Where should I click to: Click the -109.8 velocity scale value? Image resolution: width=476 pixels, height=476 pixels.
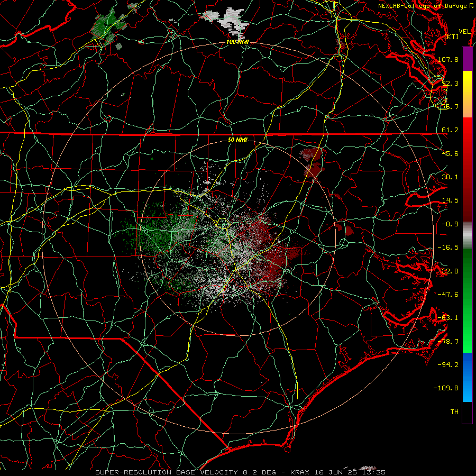click(x=446, y=388)
